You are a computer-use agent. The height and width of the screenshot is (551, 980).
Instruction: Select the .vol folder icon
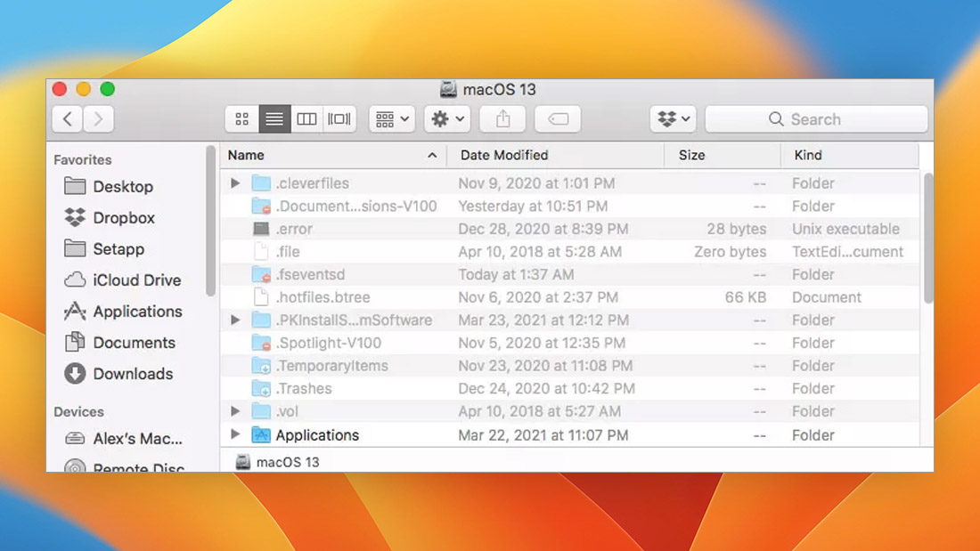[x=261, y=411]
